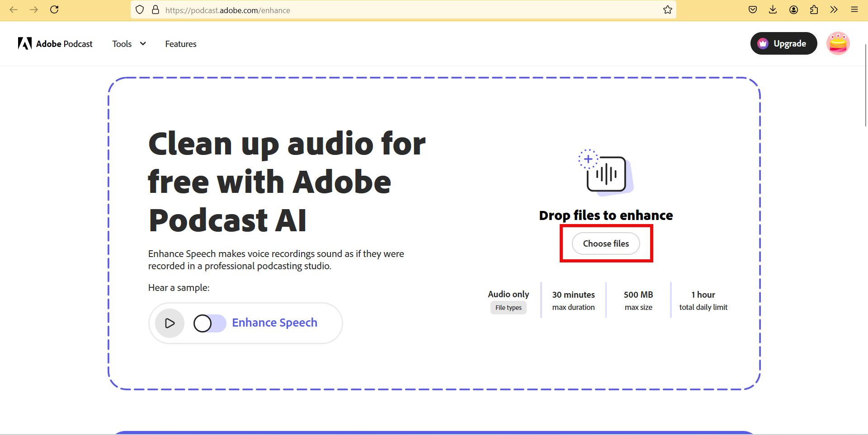
Task: View site security padlock info
Action: tap(155, 9)
